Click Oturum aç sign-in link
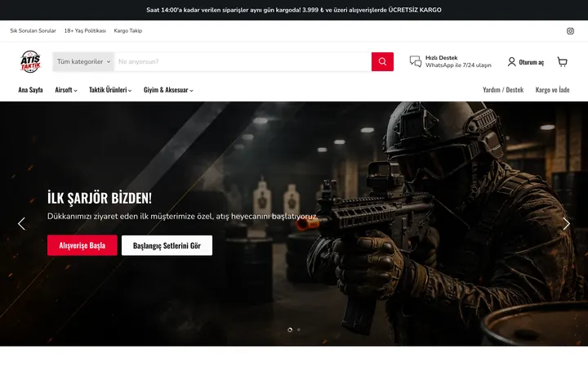 (531, 62)
